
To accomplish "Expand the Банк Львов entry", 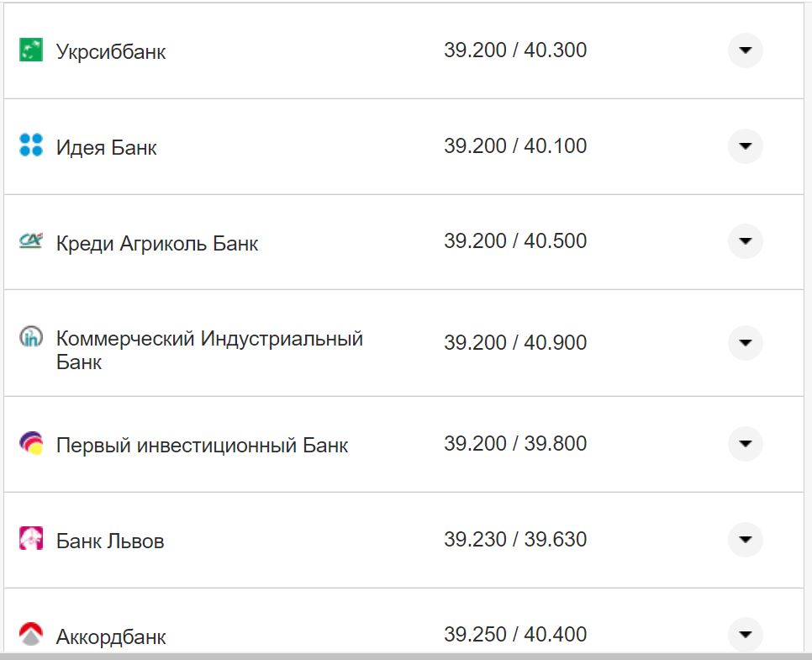I will coord(745,540).
